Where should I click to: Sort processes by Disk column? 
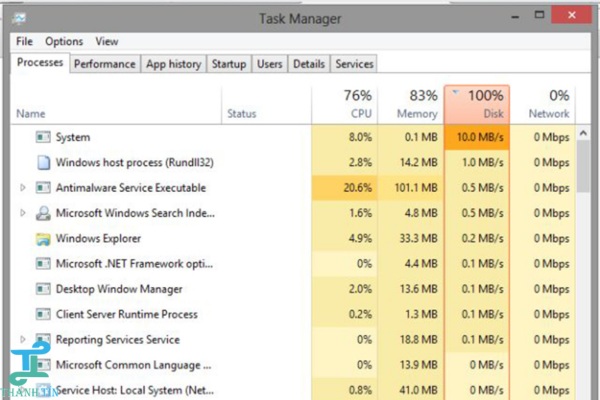tap(477, 105)
